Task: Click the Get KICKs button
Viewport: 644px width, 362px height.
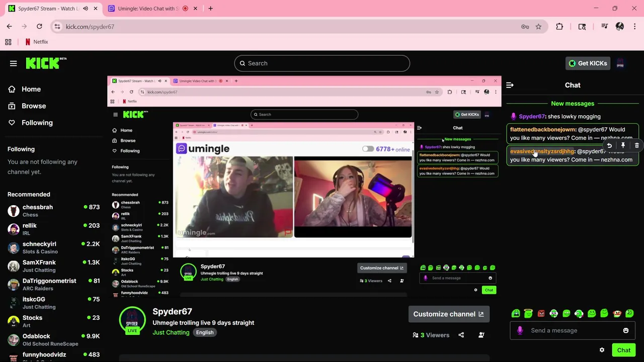Action: tap(588, 63)
